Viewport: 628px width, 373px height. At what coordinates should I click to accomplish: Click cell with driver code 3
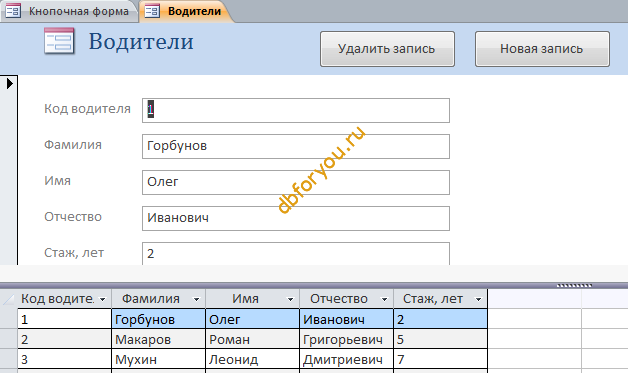pyautogui.click(x=64, y=359)
